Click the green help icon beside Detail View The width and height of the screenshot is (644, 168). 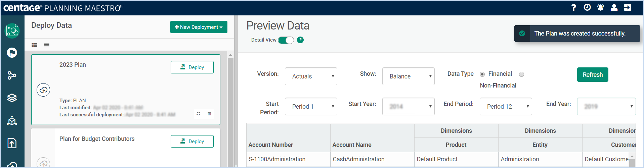[300, 40]
